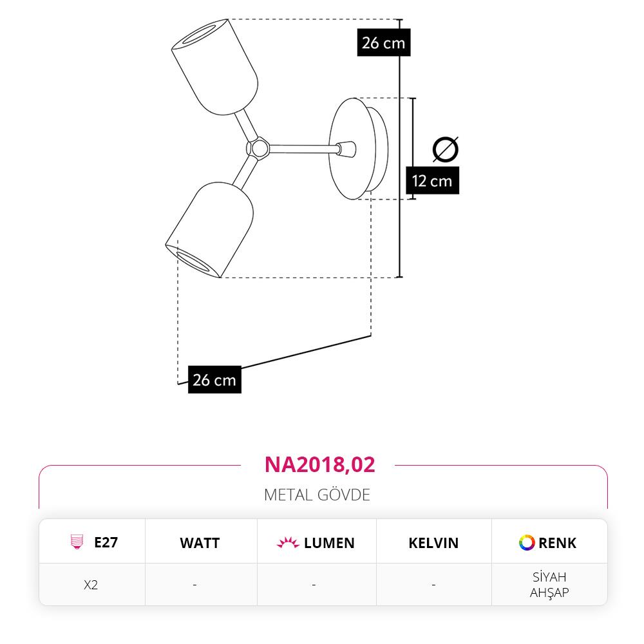Select the LUMEN column header text
The width and height of the screenshot is (644, 644).
point(329,543)
